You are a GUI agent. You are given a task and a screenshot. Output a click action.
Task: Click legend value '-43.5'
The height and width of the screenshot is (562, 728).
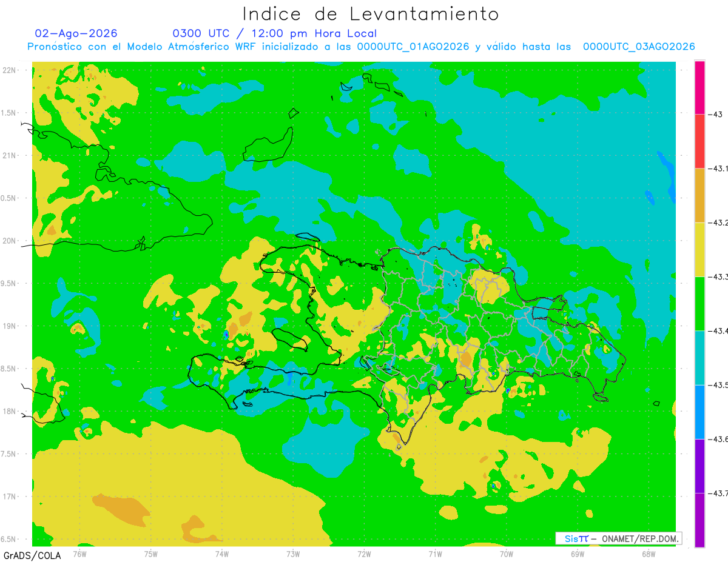(719, 384)
